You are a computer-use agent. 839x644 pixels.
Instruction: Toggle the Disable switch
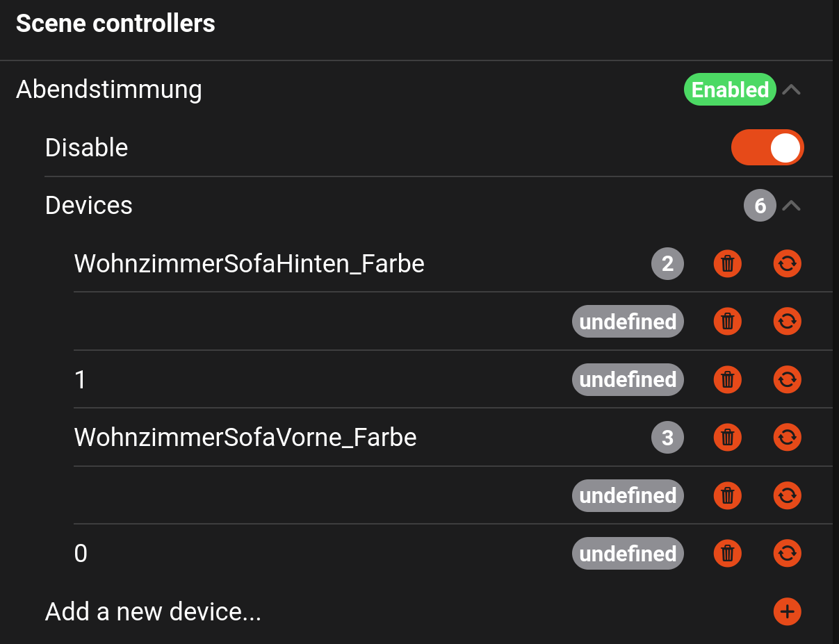[x=767, y=148]
